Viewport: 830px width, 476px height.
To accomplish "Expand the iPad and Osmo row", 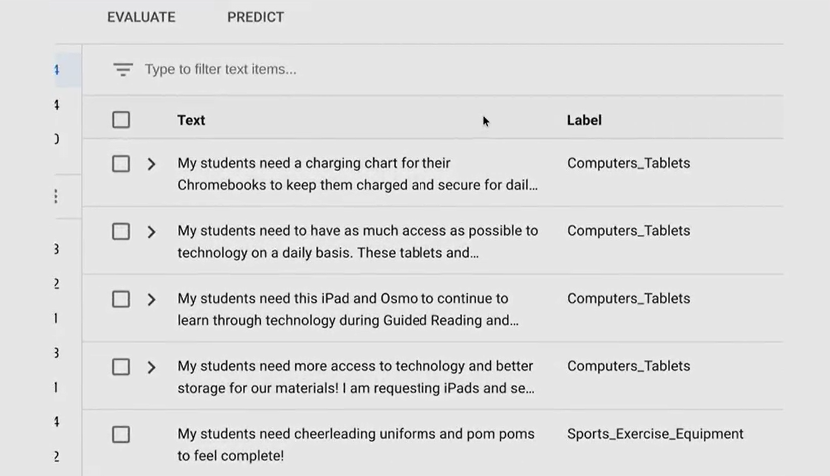I will point(151,300).
